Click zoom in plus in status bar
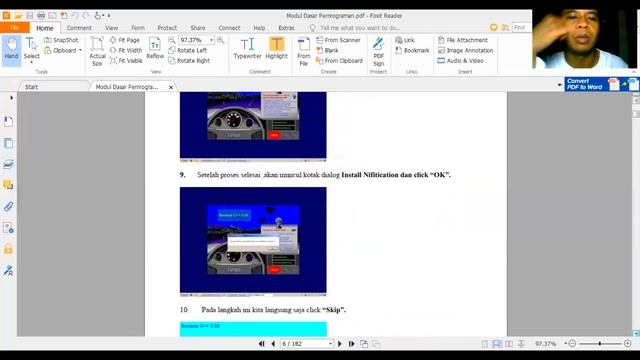 pyautogui.click(x=628, y=344)
